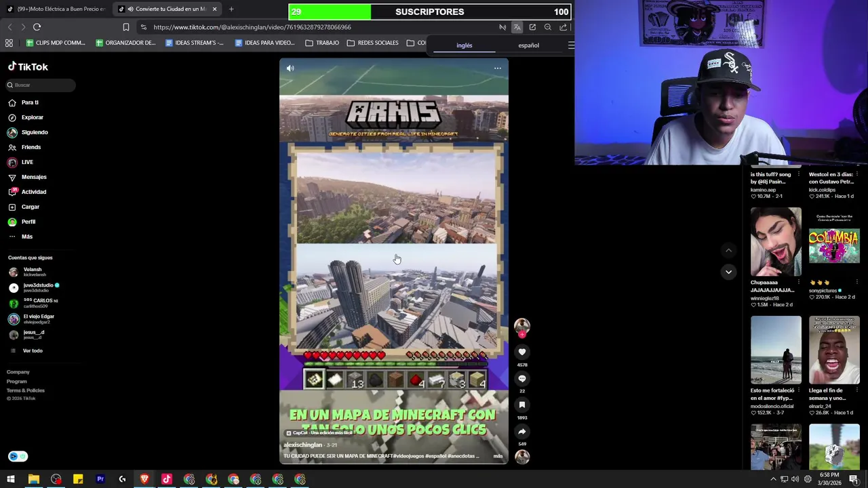The image size is (868, 488).
Task: Open the TRABAJO bookmarks folder
Action: point(322,43)
